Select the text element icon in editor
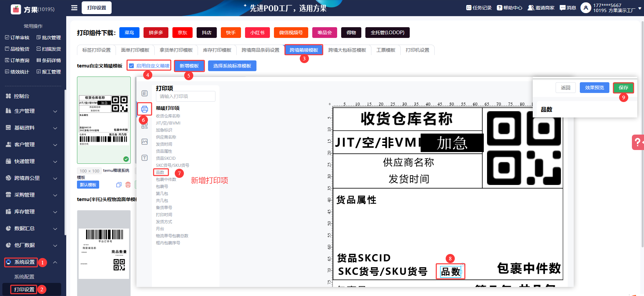The height and width of the screenshot is (296, 644). click(x=145, y=158)
